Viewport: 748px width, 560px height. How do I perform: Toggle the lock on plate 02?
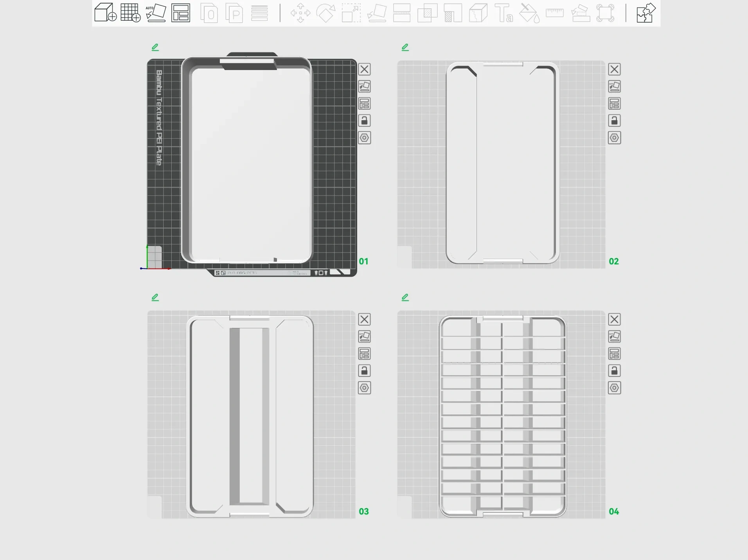tap(614, 121)
